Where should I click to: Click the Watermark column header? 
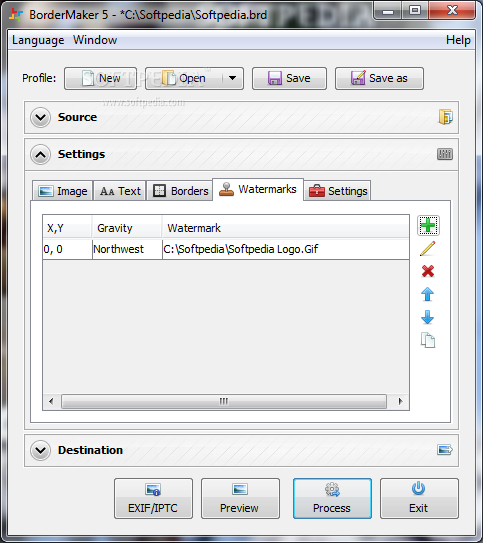(x=286, y=228)
